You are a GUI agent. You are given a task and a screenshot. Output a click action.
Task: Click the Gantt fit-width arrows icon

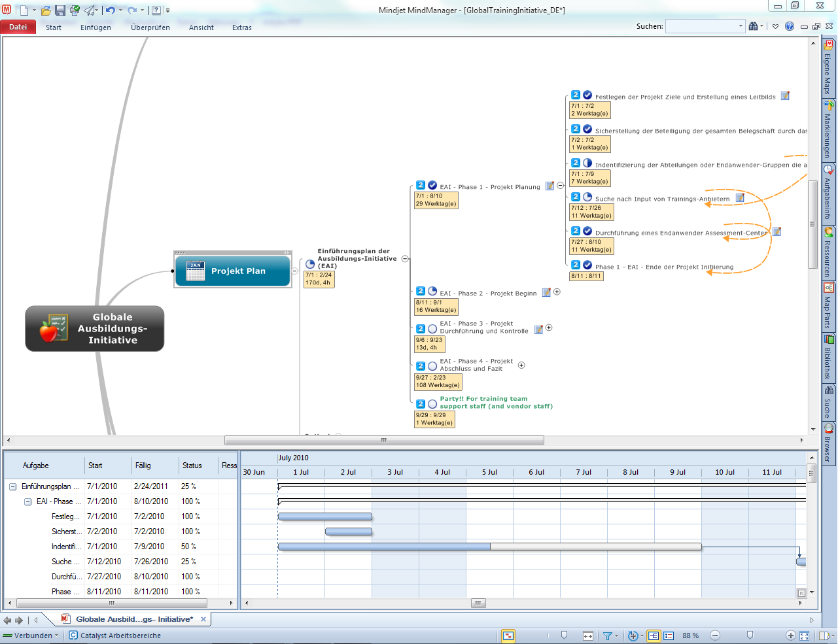point(588,636)
